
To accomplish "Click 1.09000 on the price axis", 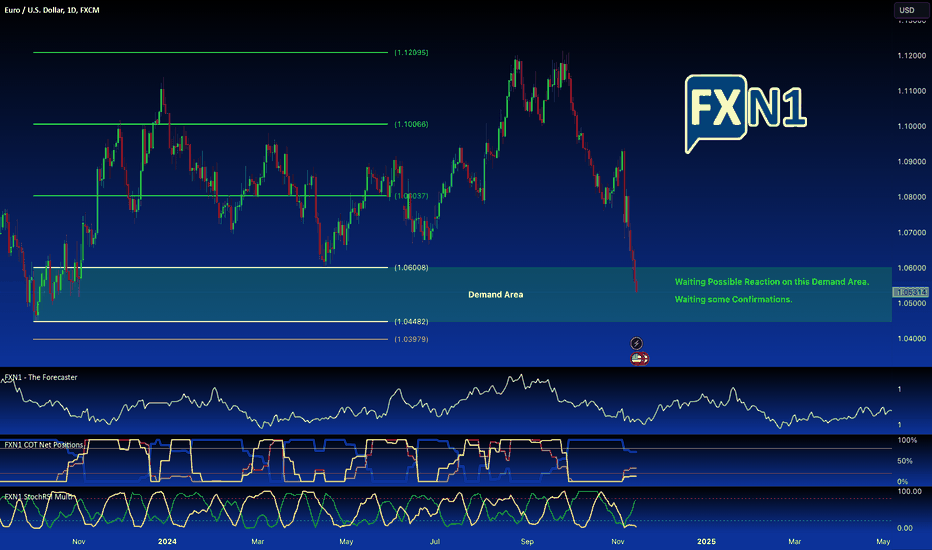I will 912,162.
